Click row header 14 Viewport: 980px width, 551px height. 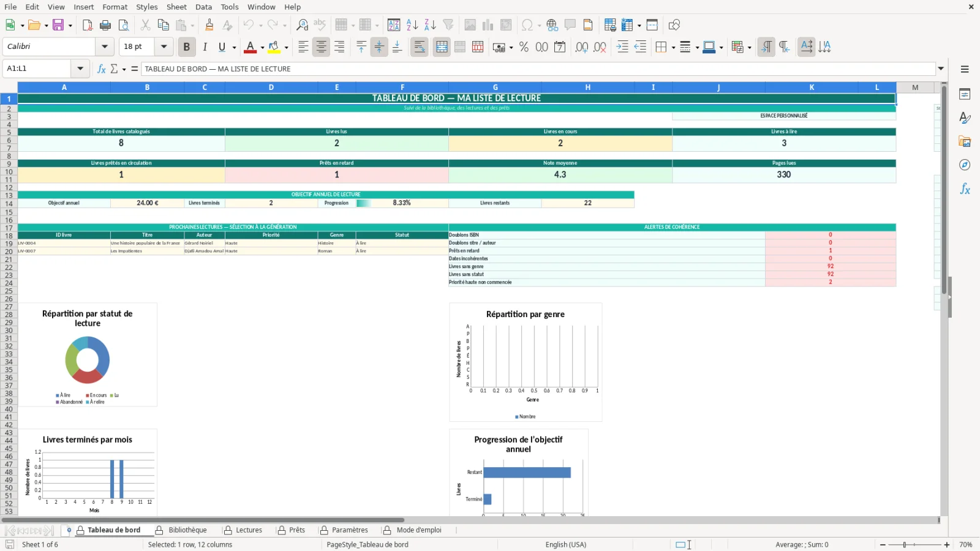9,204
